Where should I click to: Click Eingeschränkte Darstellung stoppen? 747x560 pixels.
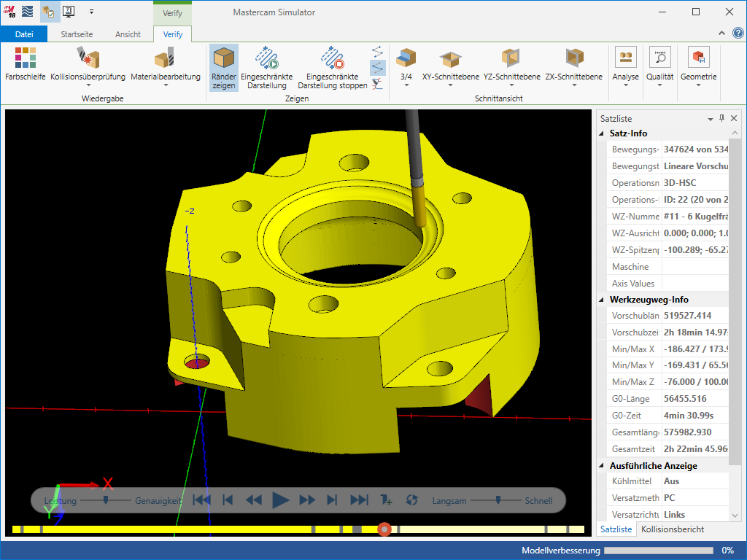[x=332, y=58]
